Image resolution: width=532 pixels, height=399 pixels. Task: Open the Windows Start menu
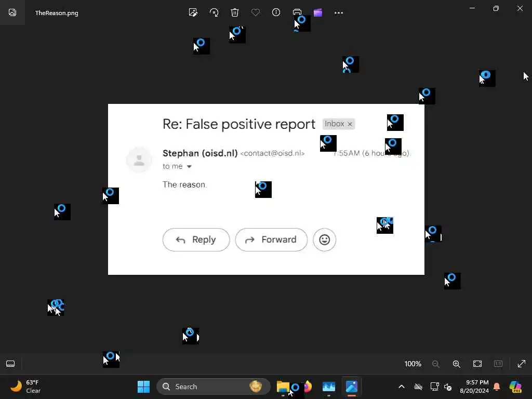coord(143,387)
